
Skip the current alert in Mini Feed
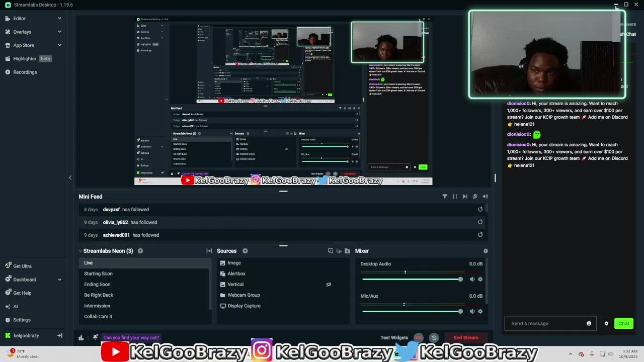point(465,197)
